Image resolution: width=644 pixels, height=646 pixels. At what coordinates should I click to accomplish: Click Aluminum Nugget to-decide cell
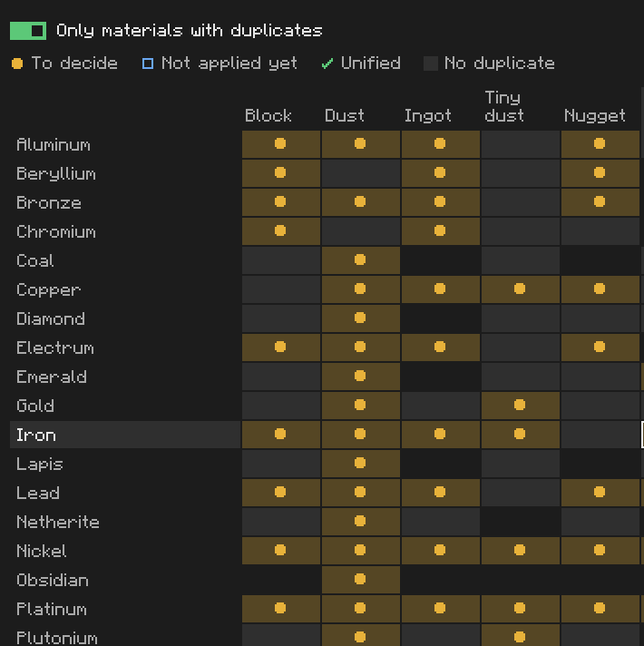(x=600, y=143)
